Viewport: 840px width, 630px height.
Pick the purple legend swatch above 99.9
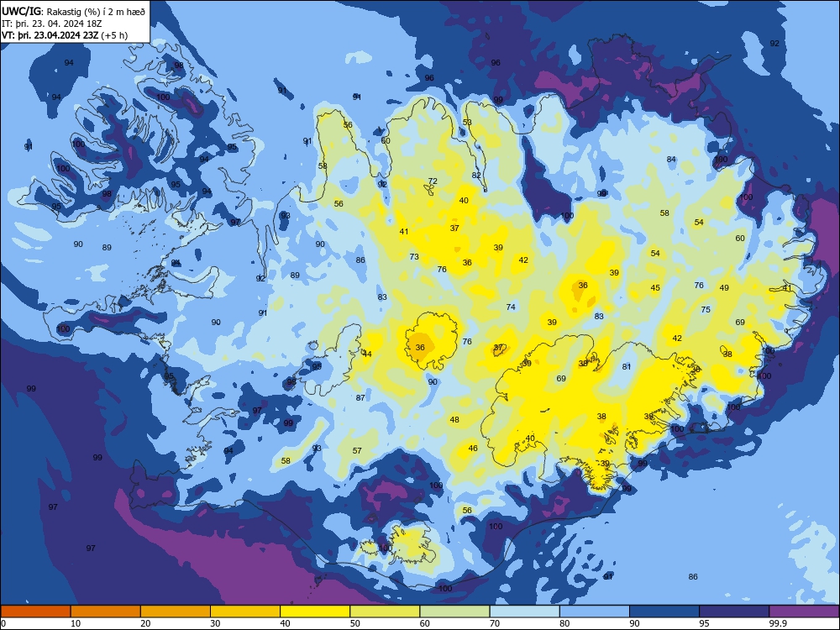pyautogui.click(x=804, y=612)
